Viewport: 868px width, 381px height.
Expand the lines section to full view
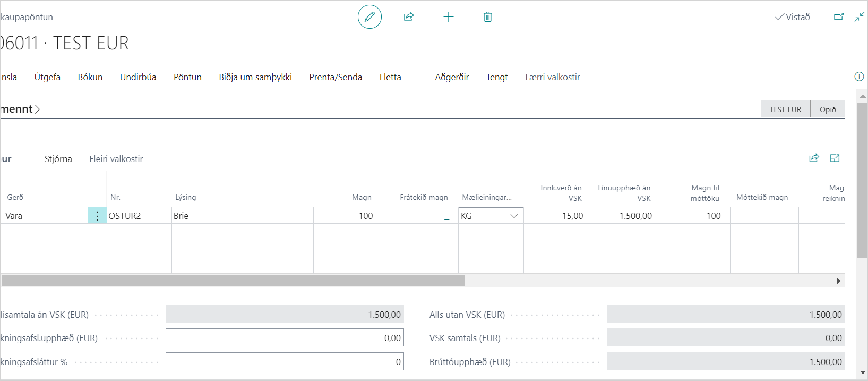835,158
